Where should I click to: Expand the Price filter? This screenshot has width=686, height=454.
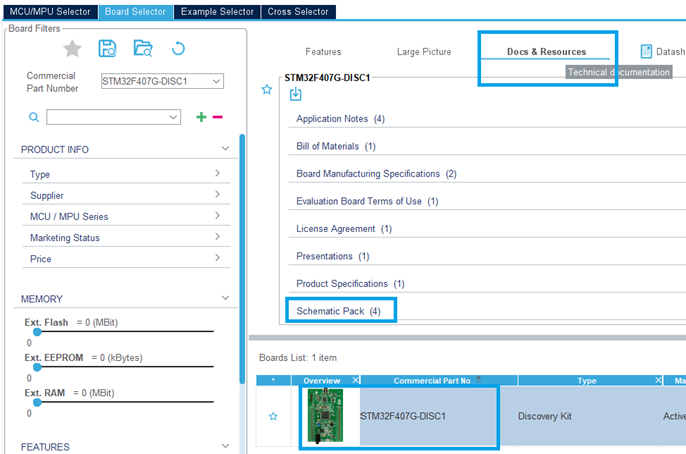217,258
